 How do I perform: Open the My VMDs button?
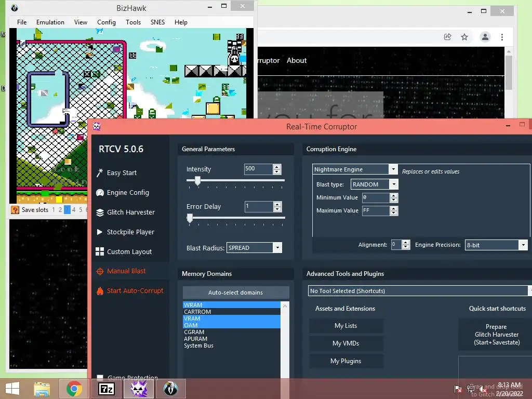345,343
